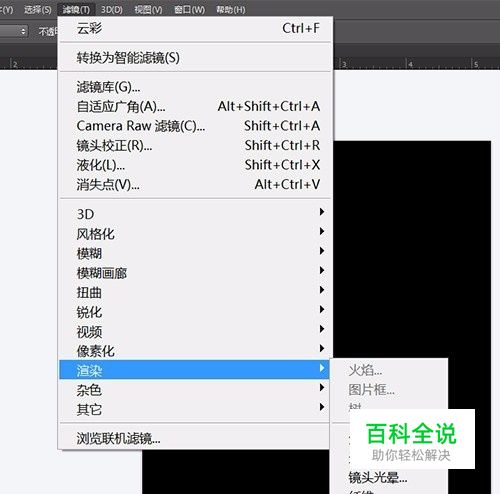Expand the 锐化 submenu

(x=195, y=312)
